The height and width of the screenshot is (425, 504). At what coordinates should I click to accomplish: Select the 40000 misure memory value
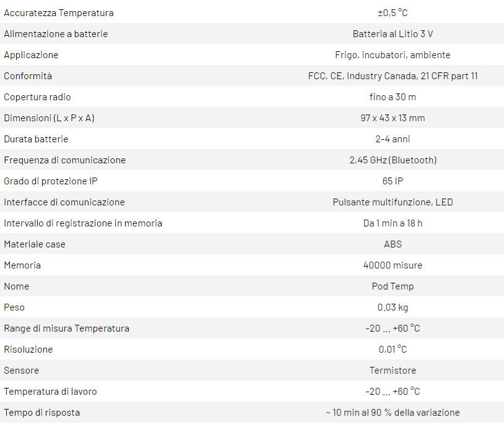click(393, 265)
